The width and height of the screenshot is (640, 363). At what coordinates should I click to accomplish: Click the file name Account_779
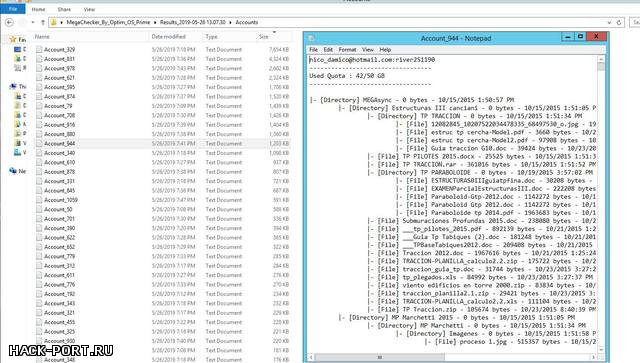pyautogui.click(x=60, y=256)
